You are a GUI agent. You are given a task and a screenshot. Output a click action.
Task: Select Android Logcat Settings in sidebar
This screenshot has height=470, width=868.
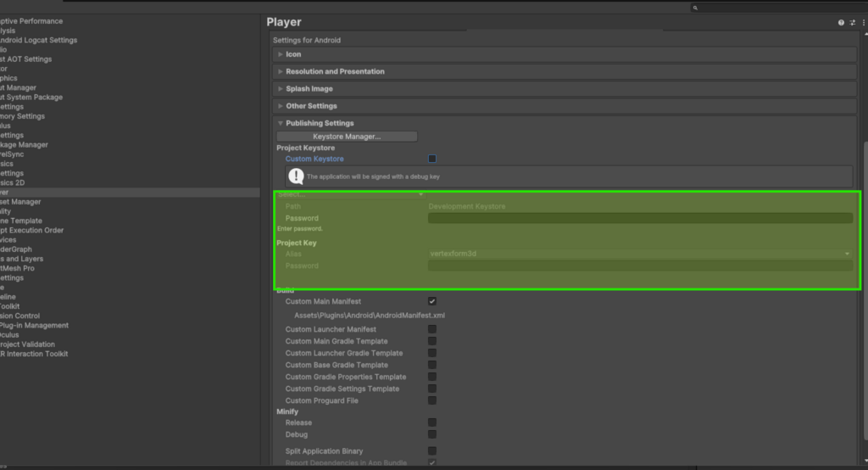pyautogui.click(x=38, y=40)
